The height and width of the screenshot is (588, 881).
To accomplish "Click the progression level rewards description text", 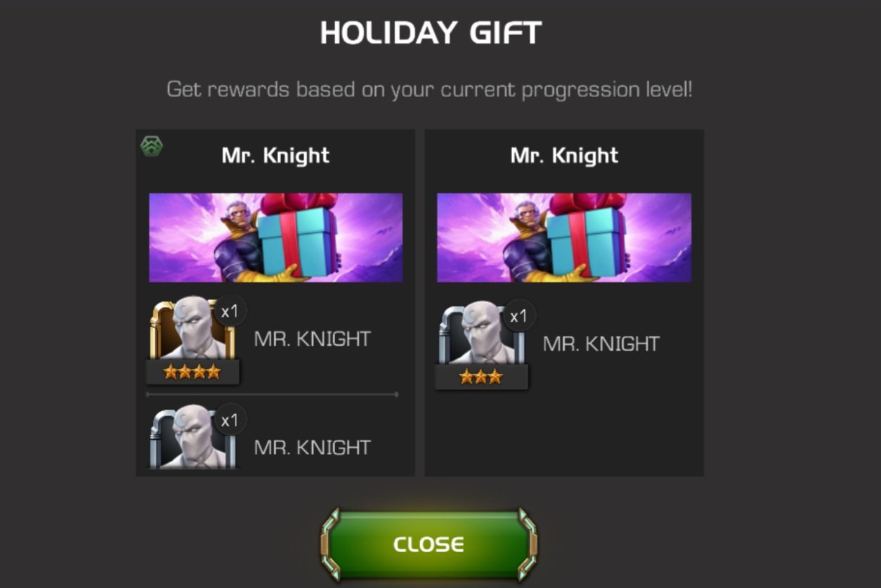I will tap(429, 90).
